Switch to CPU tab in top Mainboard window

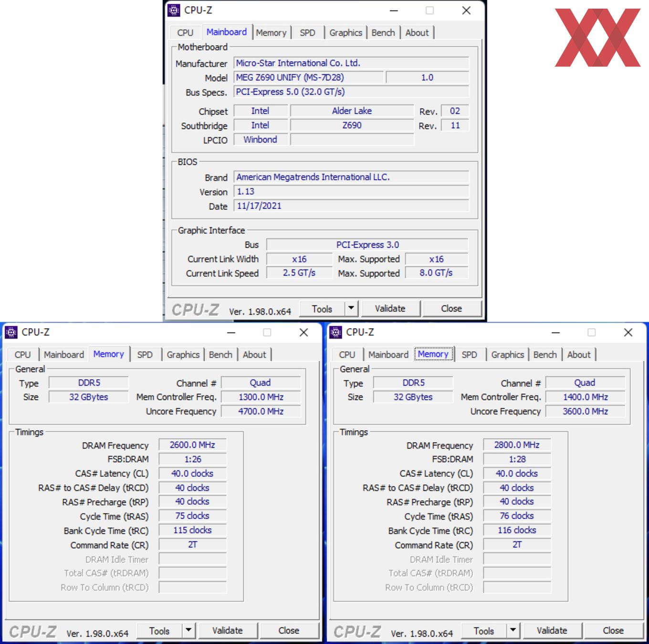[185, 32]
